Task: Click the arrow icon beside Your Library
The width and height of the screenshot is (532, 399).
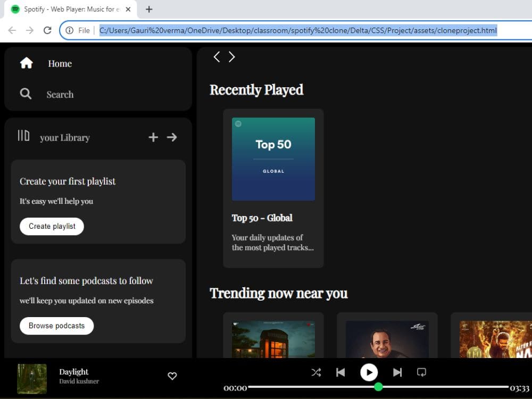Action: pyautogui.click(x=171, y=137)
